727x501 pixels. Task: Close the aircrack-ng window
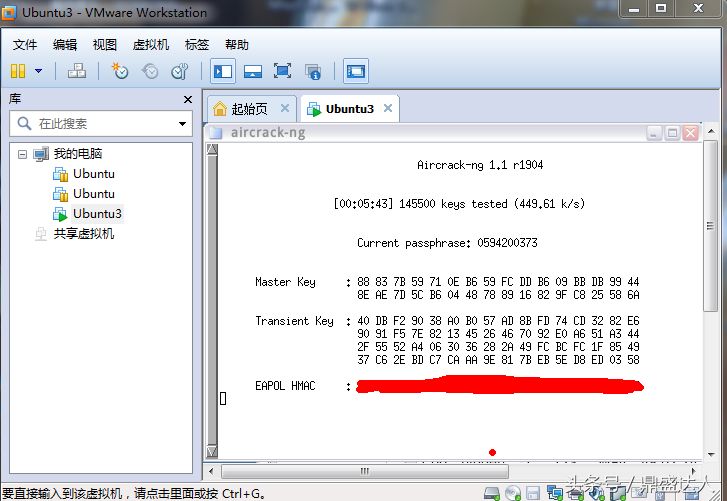(x=690, y=133)
